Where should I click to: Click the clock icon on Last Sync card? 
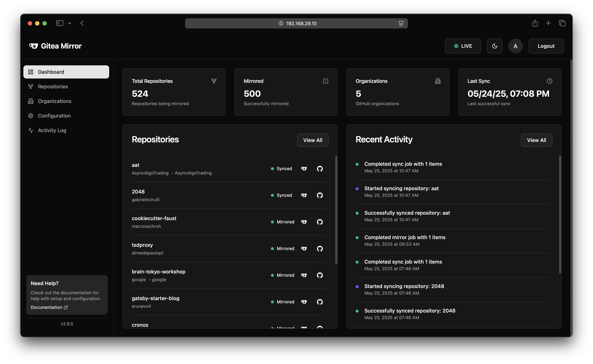[x=550, y=81]
